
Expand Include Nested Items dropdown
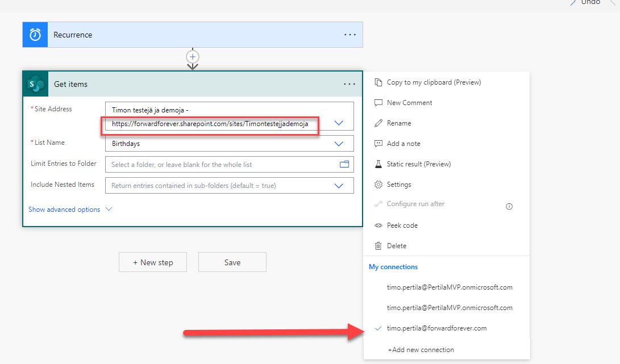[339, 186]
